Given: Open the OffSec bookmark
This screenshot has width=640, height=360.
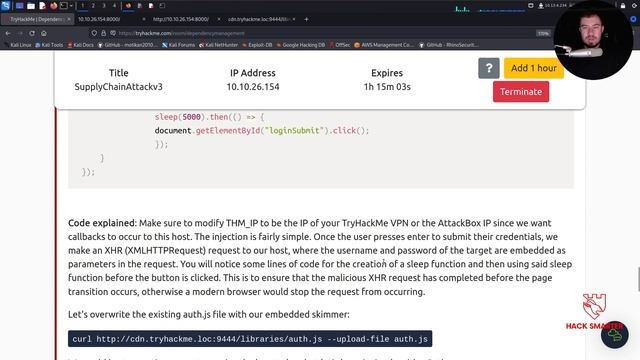Looking at the screenshot, I should pos(340,45).
